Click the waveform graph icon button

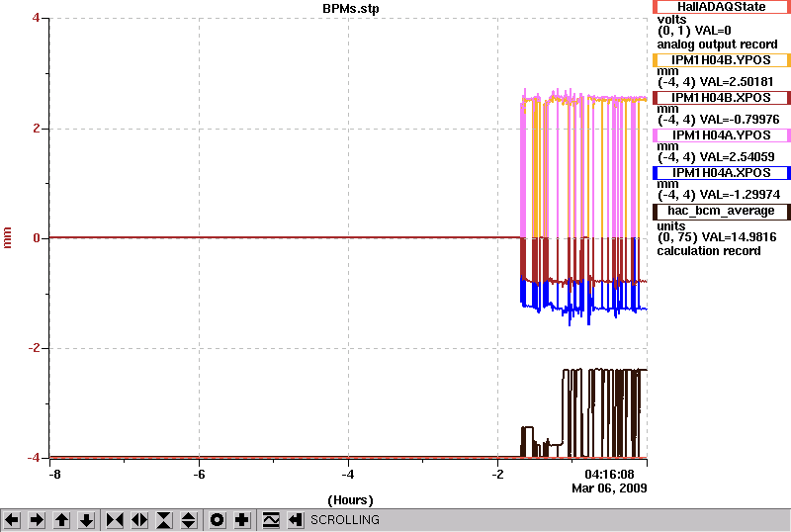coord(271,520)
